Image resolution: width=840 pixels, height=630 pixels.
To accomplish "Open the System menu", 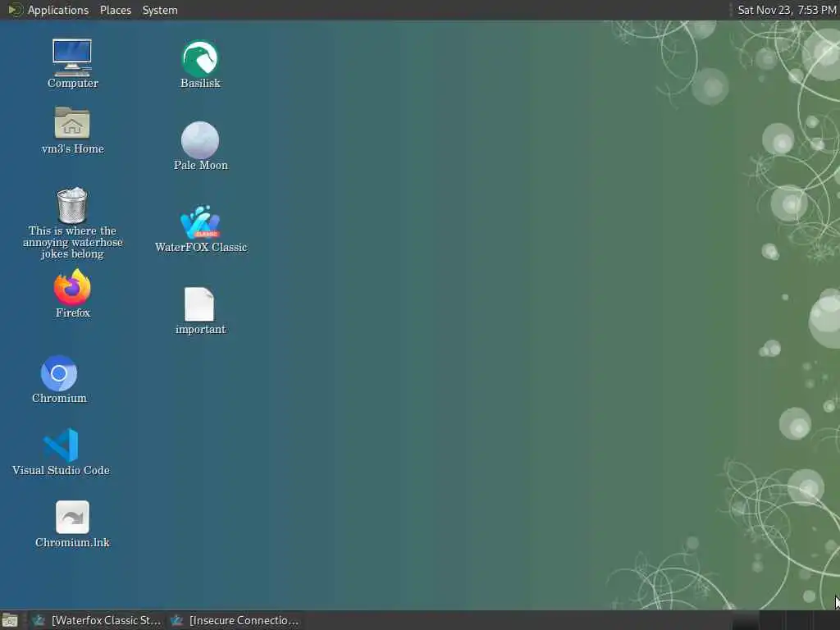I will (x=160, y=10).
